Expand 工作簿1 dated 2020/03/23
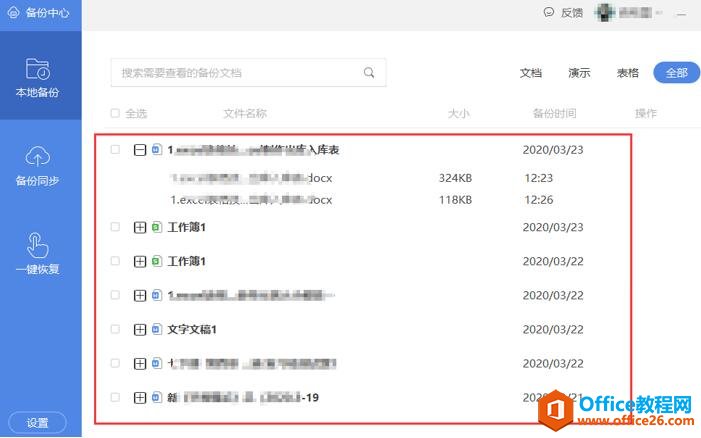The height and width of the screenshot is (438, 701). click(140, 227)
